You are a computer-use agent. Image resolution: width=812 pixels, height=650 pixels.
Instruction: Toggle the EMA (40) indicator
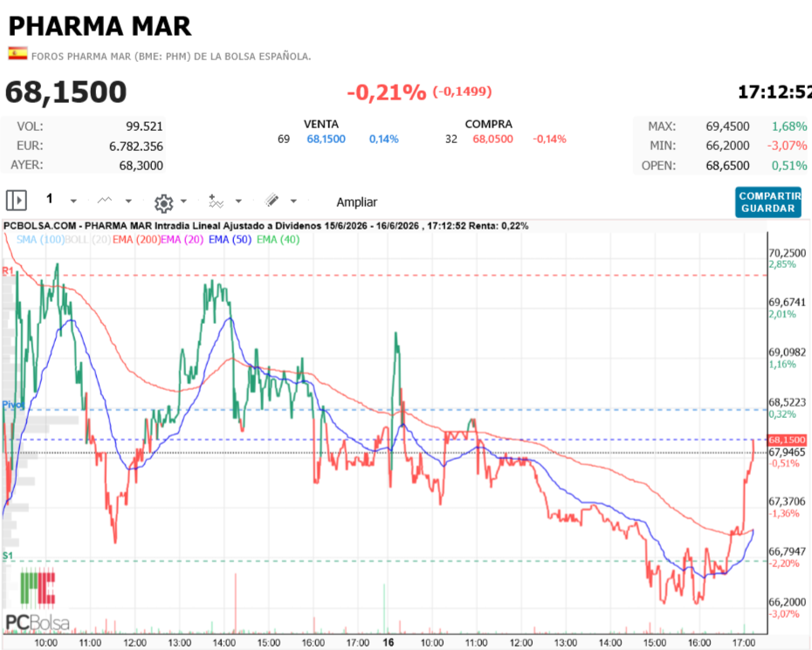(x=279, y=240)
